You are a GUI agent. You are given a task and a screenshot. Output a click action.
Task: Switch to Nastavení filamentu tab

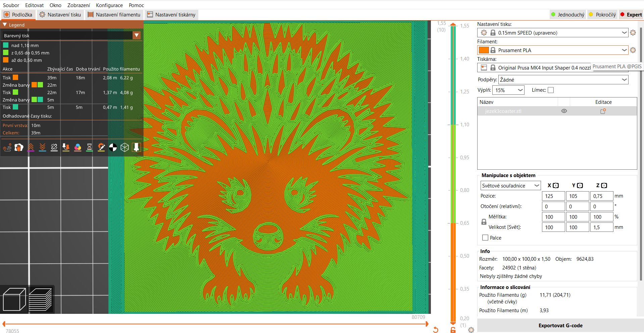pos(114,14)
